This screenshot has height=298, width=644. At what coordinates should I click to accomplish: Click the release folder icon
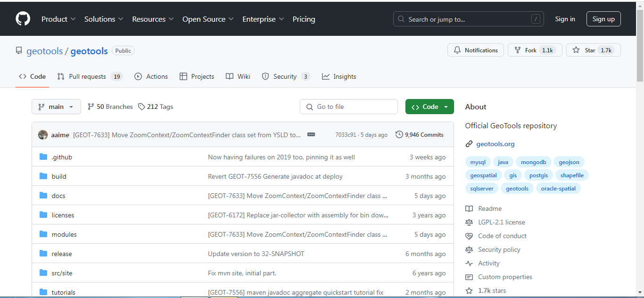click(43, 254)
